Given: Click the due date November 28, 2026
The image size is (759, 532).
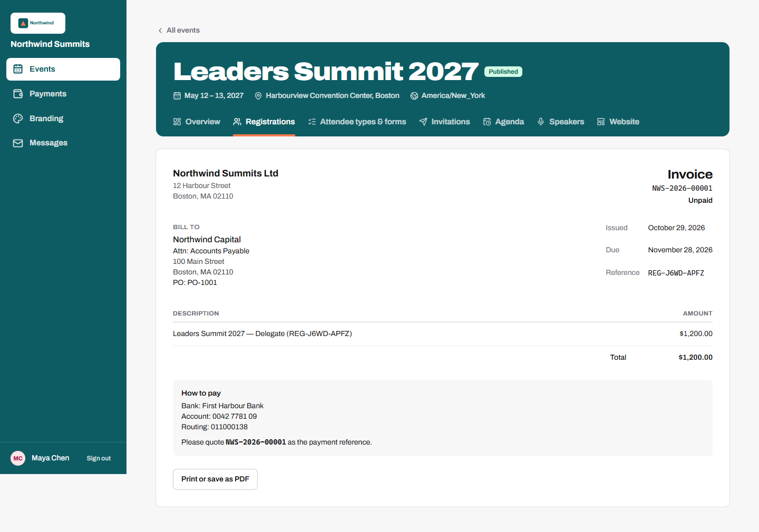Looking at the screenshot, I should (680, 250).
